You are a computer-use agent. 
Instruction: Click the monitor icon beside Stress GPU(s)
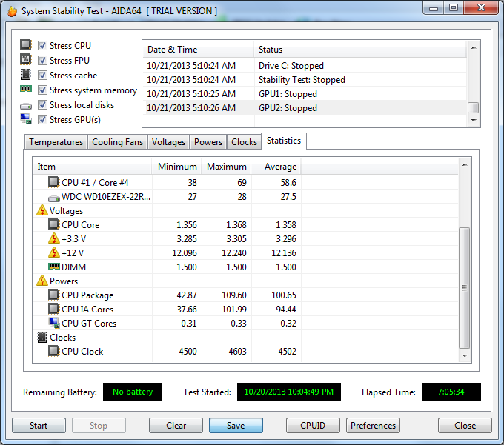[x=26, y=118]
